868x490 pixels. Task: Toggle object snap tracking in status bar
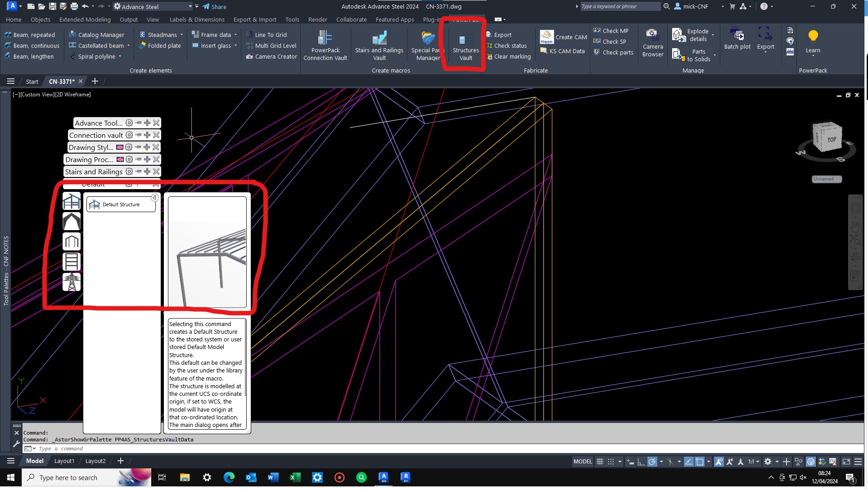pyautogui.click(x=689, y=461)
